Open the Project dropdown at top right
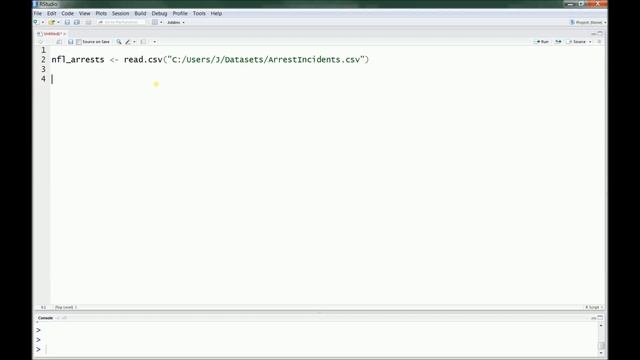 (588, 22)
